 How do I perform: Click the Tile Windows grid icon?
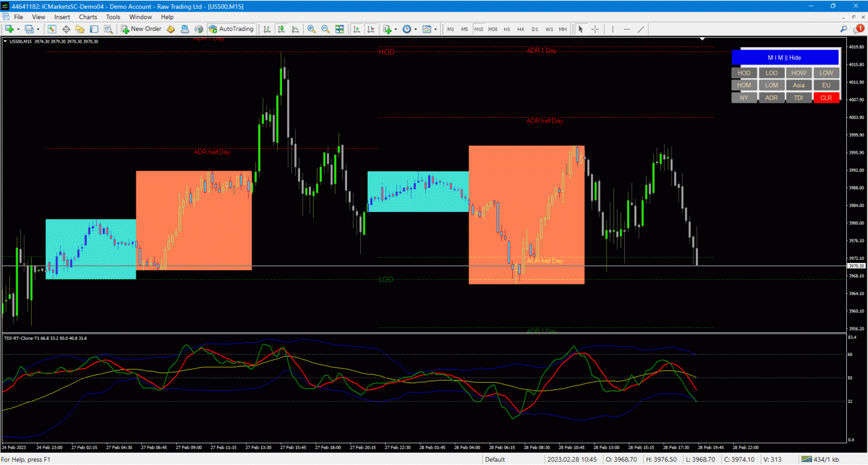coord(339,29)
